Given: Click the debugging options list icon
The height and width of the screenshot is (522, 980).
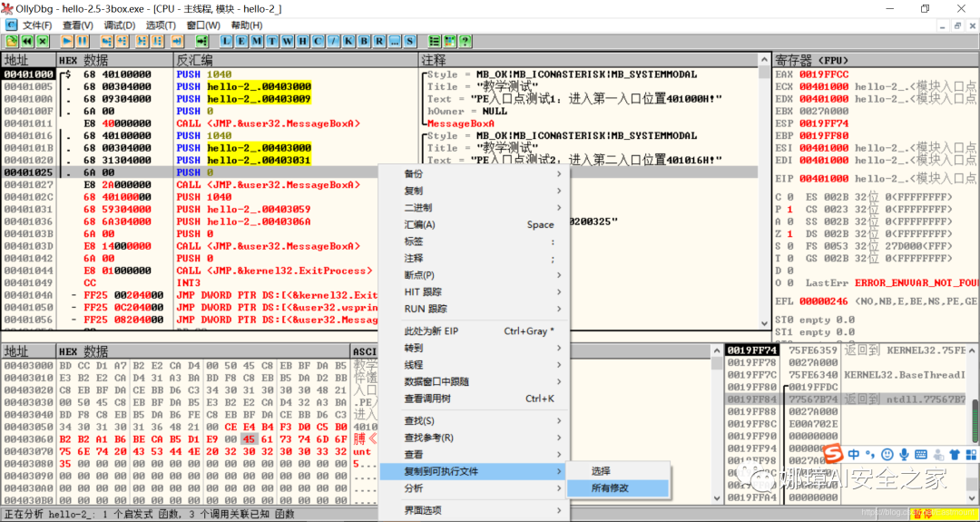Looking at the screenshot, I should [x=435, y=41].
